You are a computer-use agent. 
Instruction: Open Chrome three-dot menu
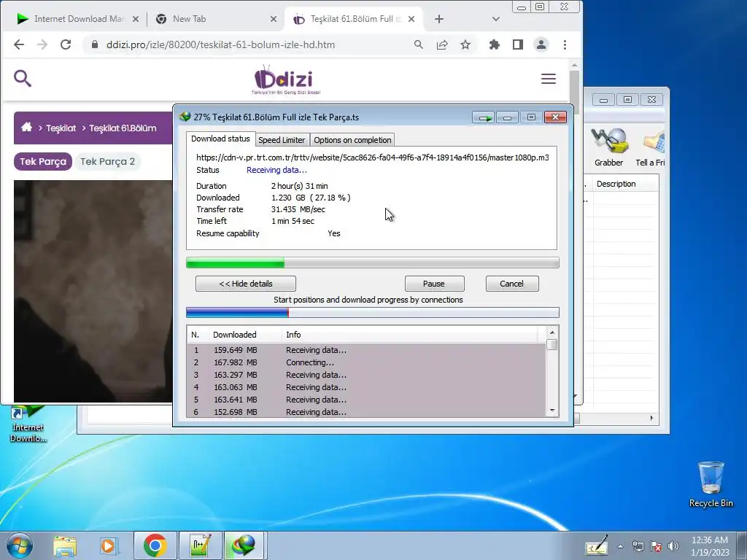565,44
